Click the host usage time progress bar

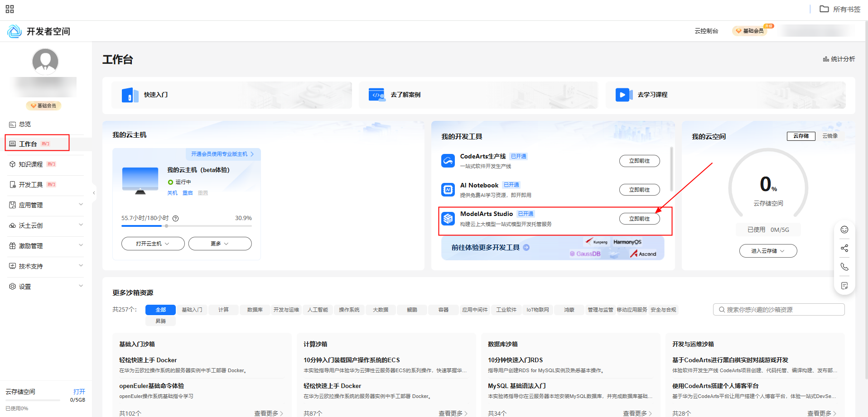tap(186, 225)
